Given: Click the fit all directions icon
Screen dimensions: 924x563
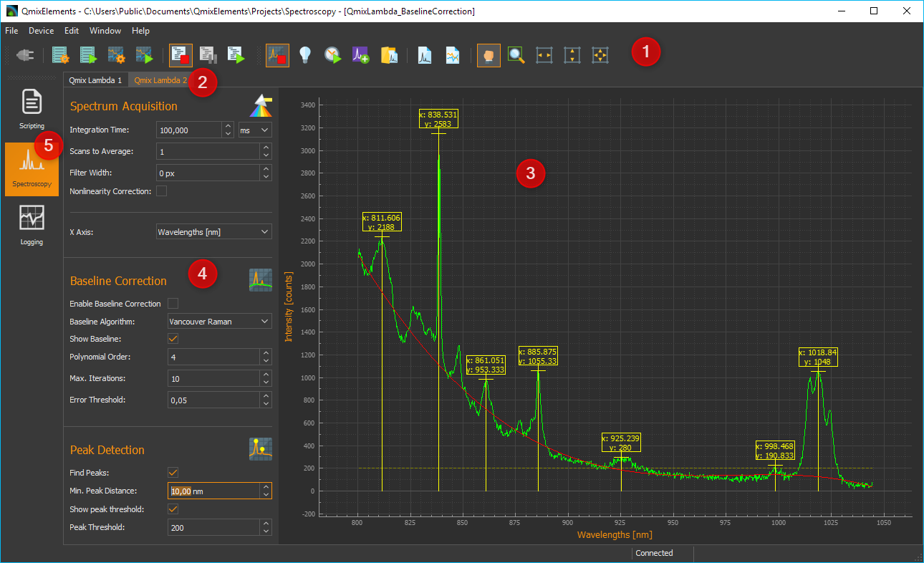Looking at the screenshot, I should [x=600, y=55].
